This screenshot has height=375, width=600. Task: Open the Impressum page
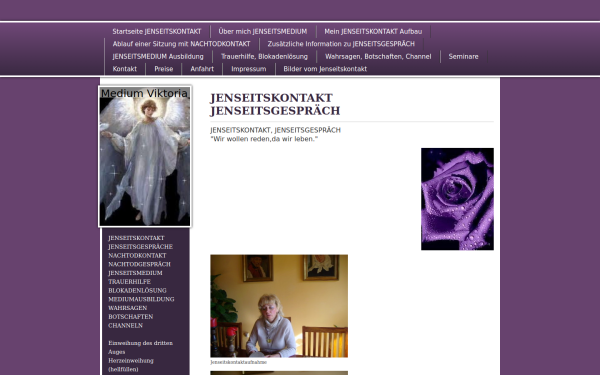pos(249,69)
